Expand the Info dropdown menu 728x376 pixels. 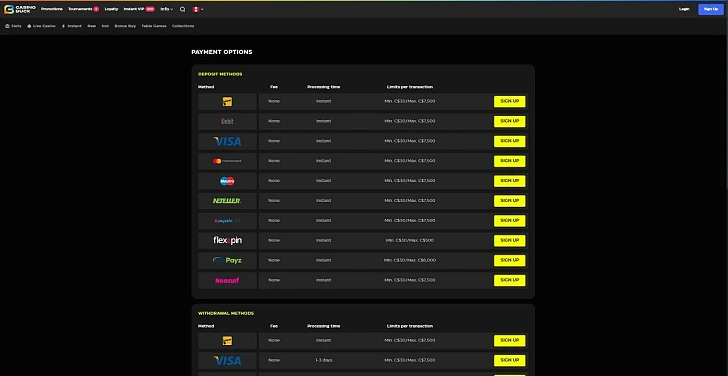click(x=167, y=9)
